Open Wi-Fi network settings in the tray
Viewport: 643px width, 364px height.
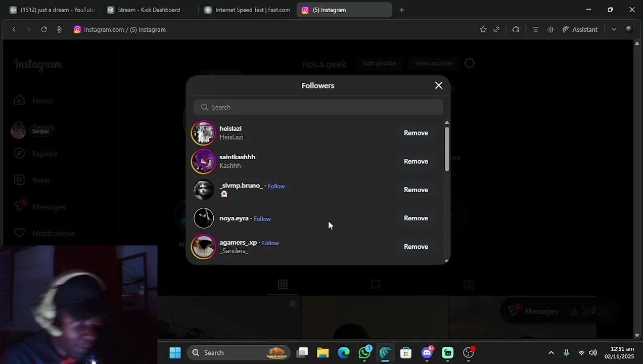(581, 352)
